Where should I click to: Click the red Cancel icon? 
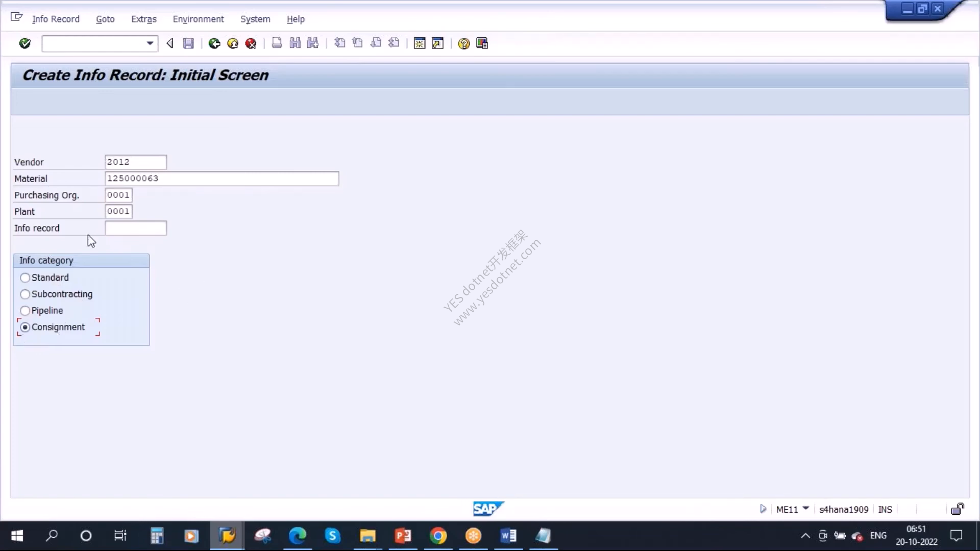[251, 43]
